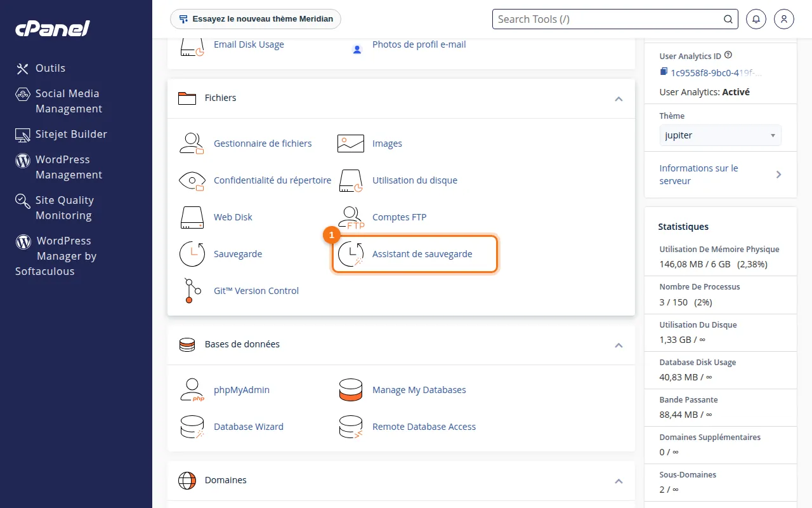Click the Email Disk Usage icon
This screenshot has width=812, height=508.
(192, 47)
